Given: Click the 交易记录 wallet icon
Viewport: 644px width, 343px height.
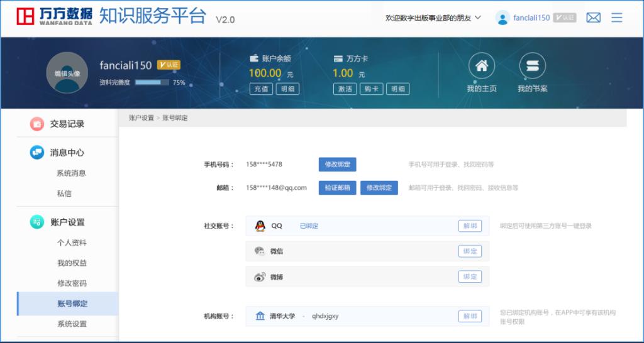Looking at the screenshot, I should coord(37,124).
